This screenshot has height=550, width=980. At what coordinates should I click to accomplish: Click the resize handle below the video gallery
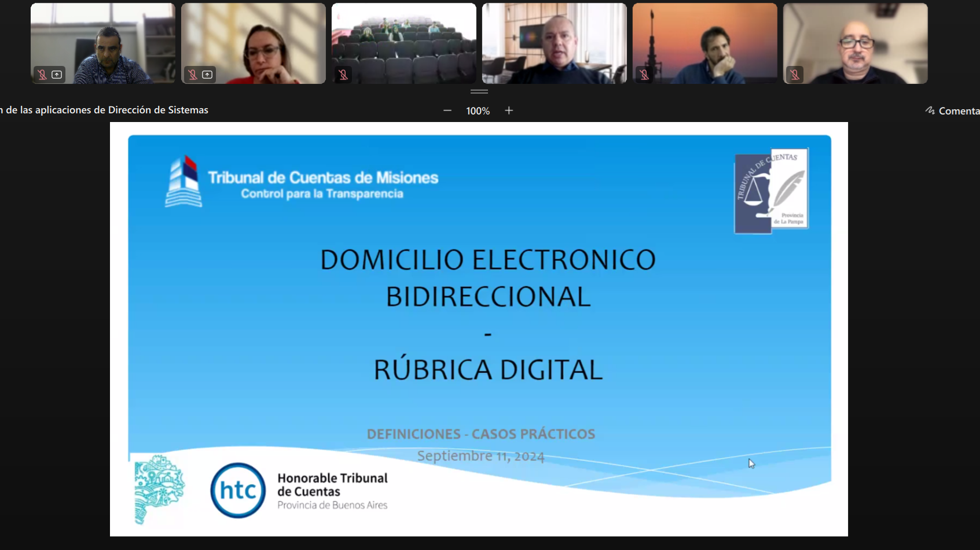point(479,91)
